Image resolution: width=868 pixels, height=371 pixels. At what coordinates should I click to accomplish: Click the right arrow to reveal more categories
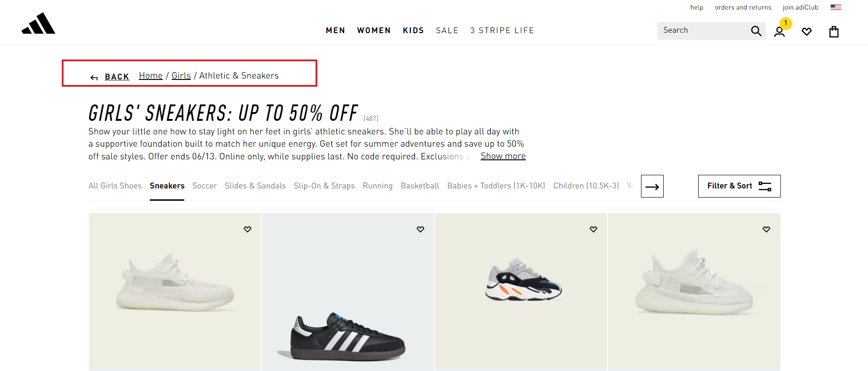[652, 186]
